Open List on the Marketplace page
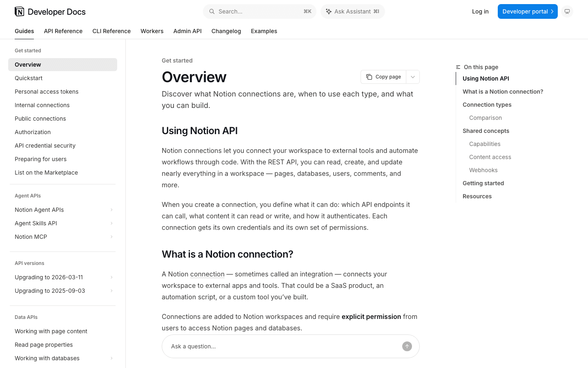Image resolution: width=588 pixels, height=368 pixels. click(x=62, y=173)
